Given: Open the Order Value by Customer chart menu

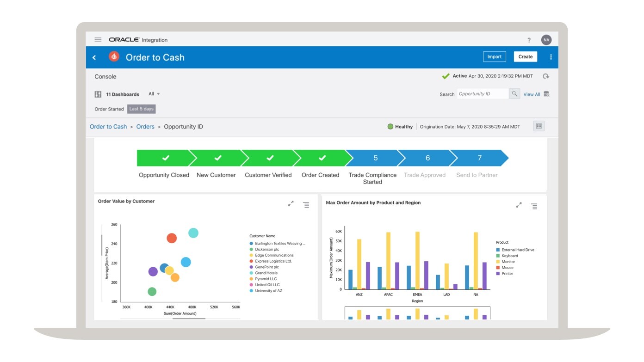Looking at the screenshot, I should pyautogui.click(x=306, y=204).
